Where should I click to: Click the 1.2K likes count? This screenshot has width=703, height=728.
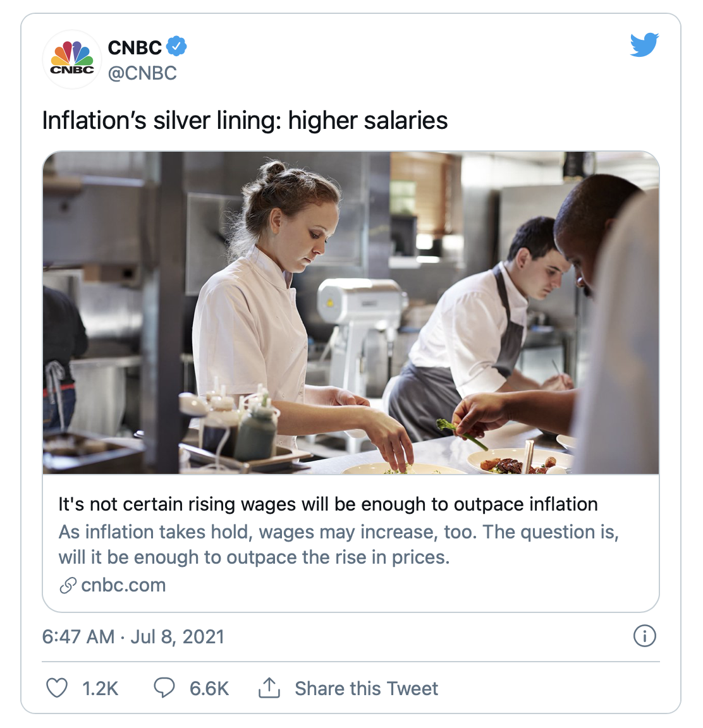[x=101, y=688]
